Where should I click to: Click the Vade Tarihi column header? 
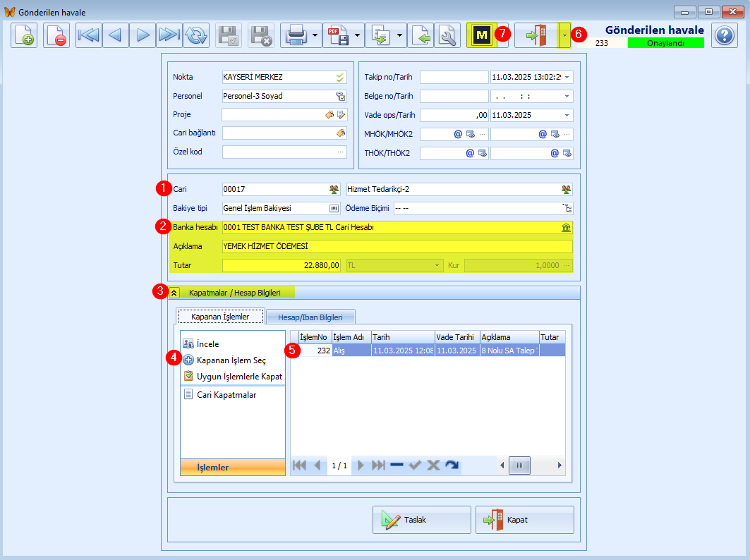click(457, 337)
